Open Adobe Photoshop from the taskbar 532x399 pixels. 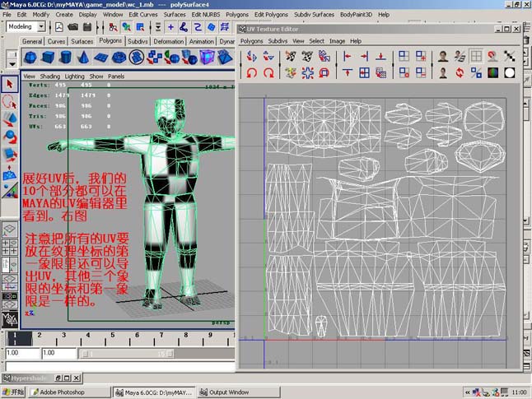click(x=70, y=392)
